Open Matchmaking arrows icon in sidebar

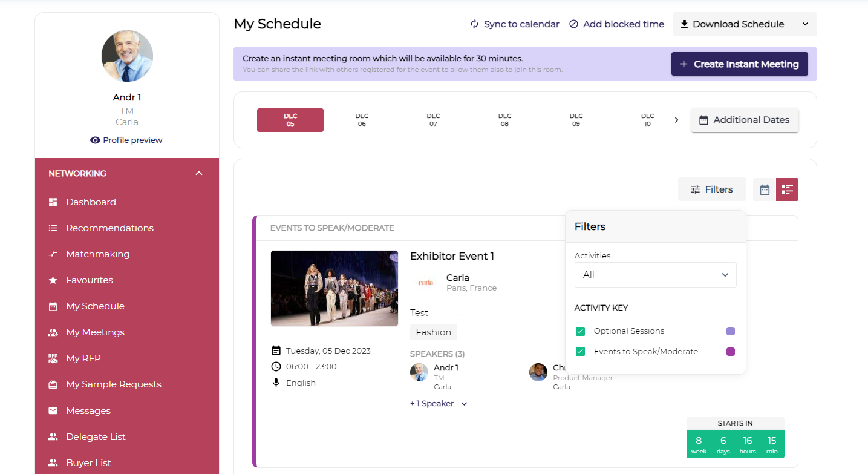pyautogui.click(x=53, y=254)
